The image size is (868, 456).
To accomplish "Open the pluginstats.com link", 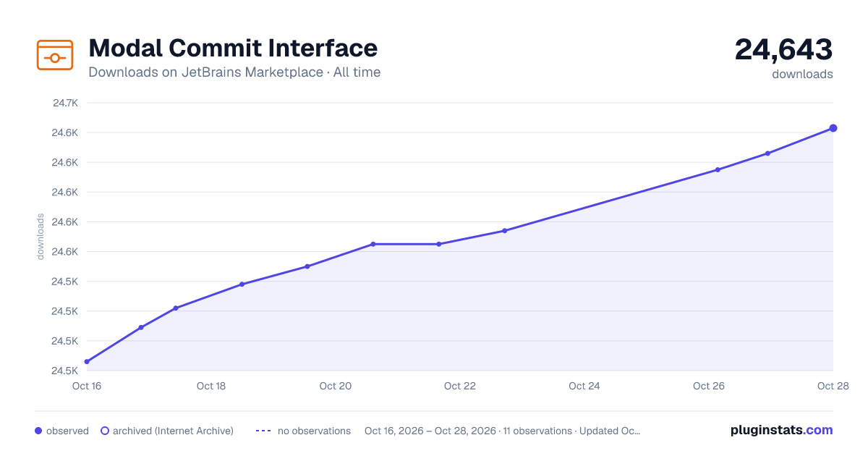I will 782,430.
